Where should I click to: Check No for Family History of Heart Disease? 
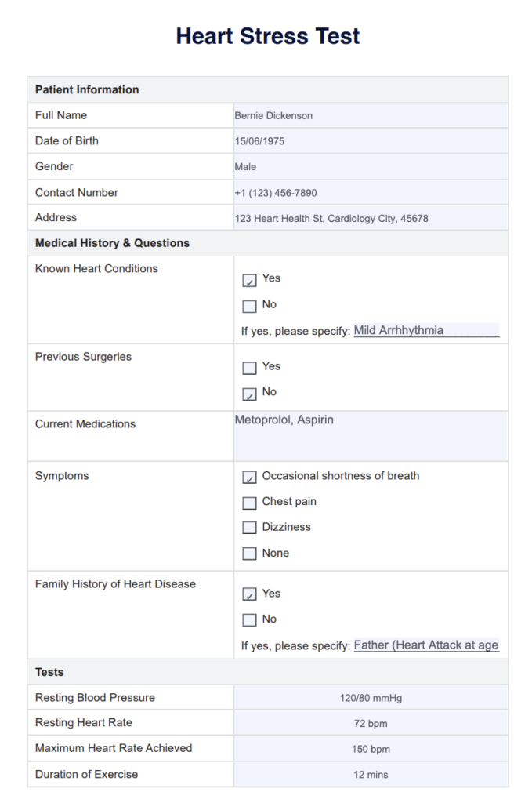[x=249, y=620]
